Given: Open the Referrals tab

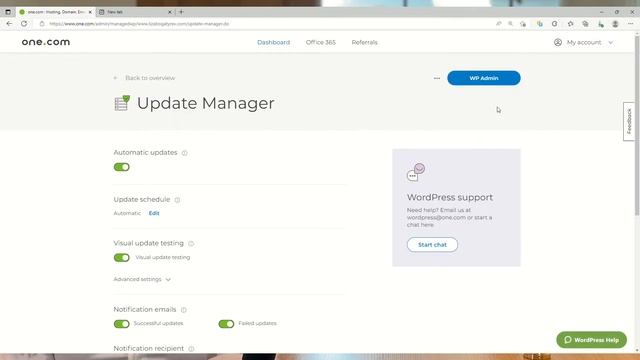Looking at the screenshot, I should tap(364, 42).
